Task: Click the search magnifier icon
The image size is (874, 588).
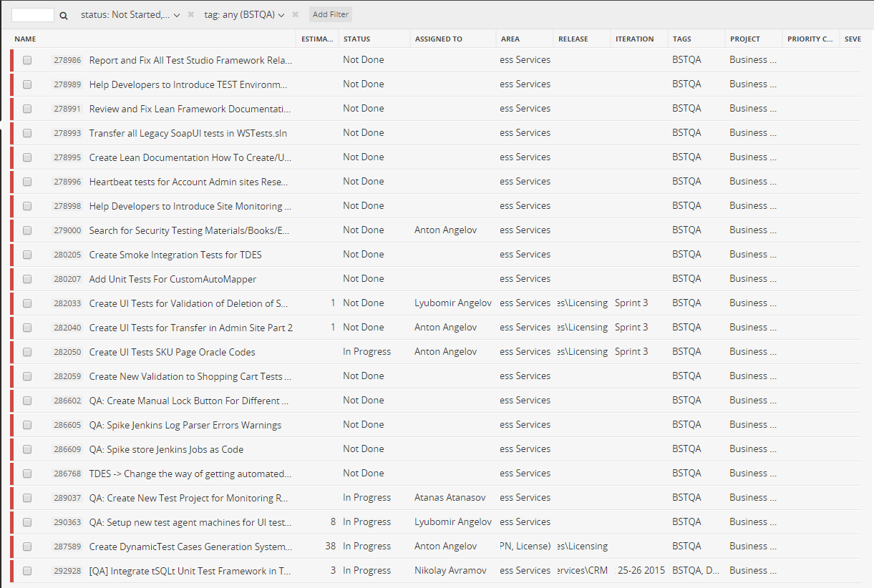Action: (64, 15)
